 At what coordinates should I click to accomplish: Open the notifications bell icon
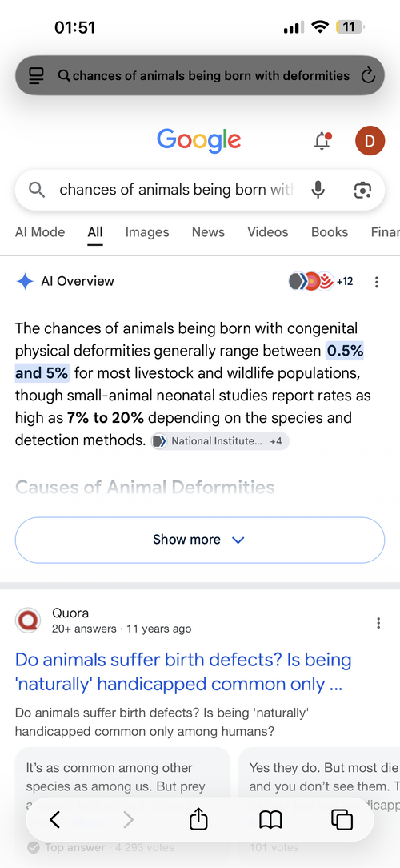pyautogui.click(x=322, y=141)
